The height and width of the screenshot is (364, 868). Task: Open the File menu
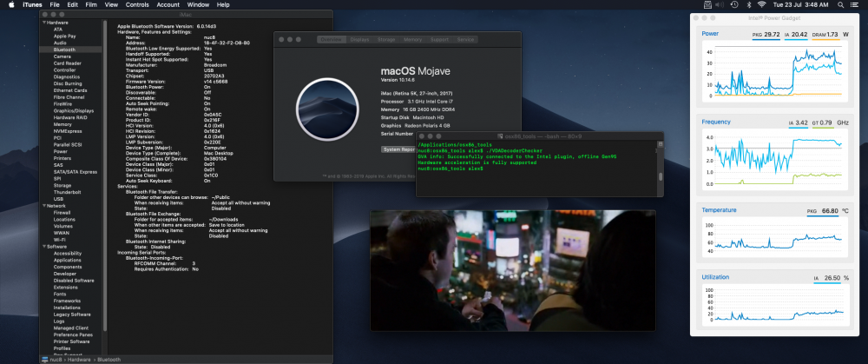pyautogui.click(x=55, y=4)
